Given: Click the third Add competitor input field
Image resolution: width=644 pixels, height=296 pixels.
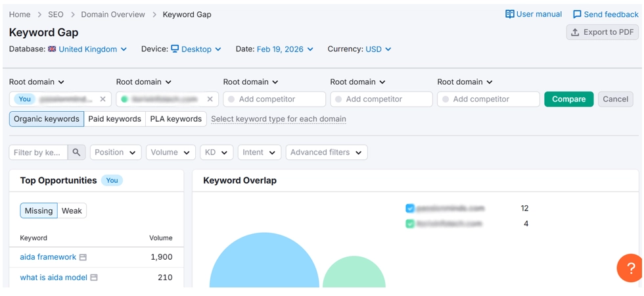Looking at the screenshot, I should click(488, 99).
